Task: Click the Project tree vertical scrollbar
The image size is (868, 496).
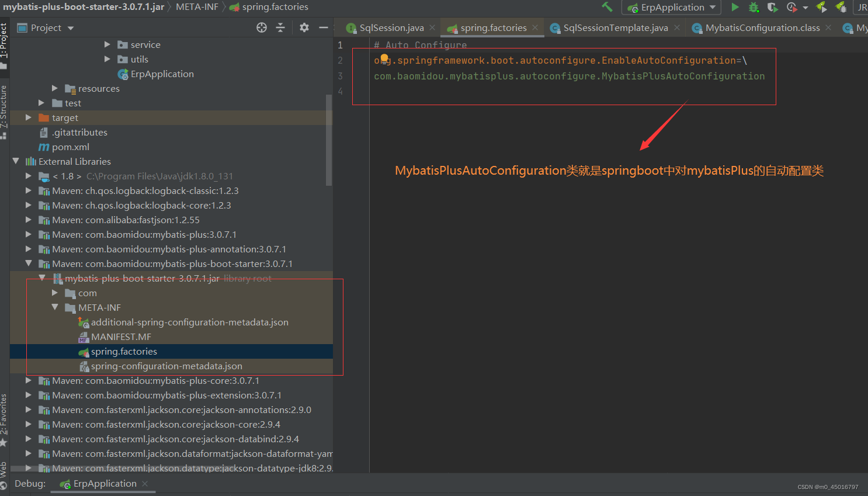Action: click(x=329, y=134)
